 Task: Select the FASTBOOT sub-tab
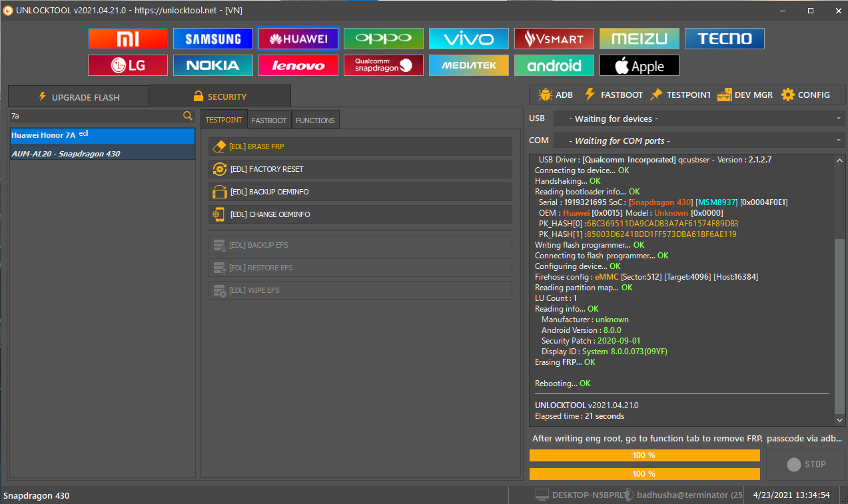pos(269,120)
